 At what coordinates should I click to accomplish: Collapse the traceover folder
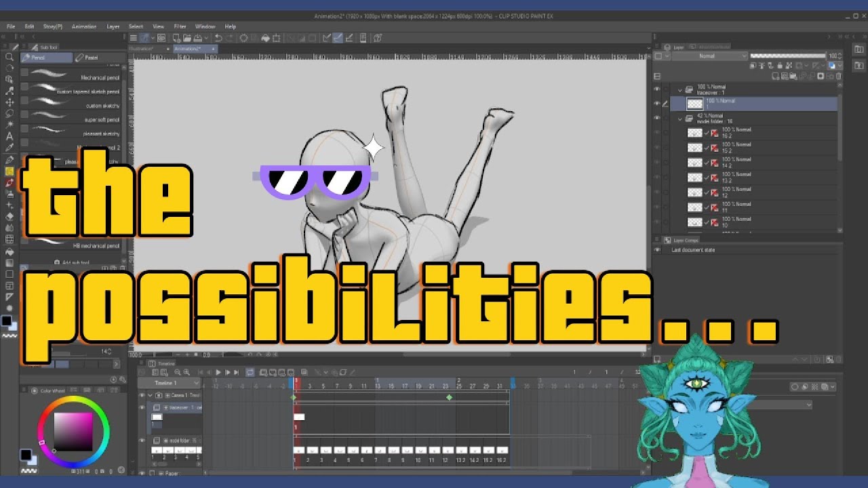(x=680, y=89)
